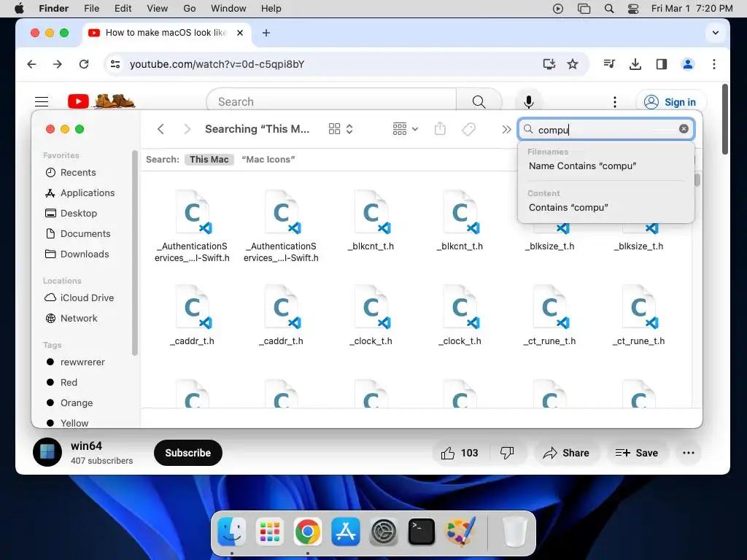Select the first _ct_rune_t.h file icon
Image resolution: width=747 pixels, height=560 pixels.
(x=550, y=307)
